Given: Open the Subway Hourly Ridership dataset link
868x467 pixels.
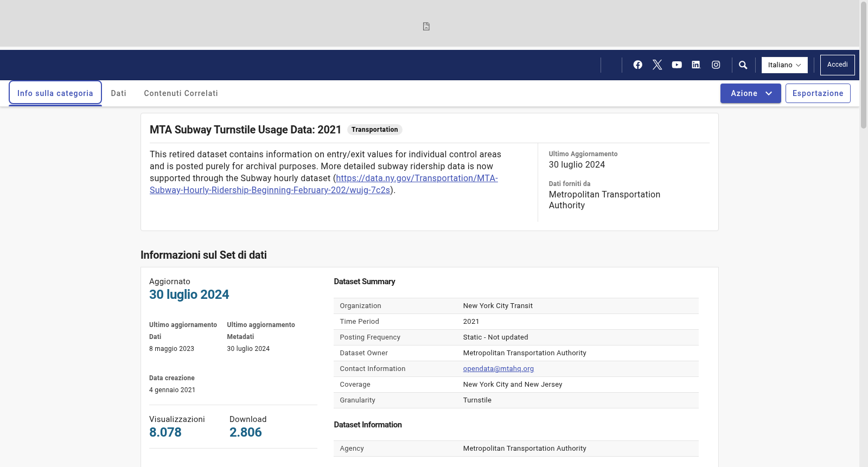Looking at the screenshot, I should pyautogui.click(x=324, y=184).
